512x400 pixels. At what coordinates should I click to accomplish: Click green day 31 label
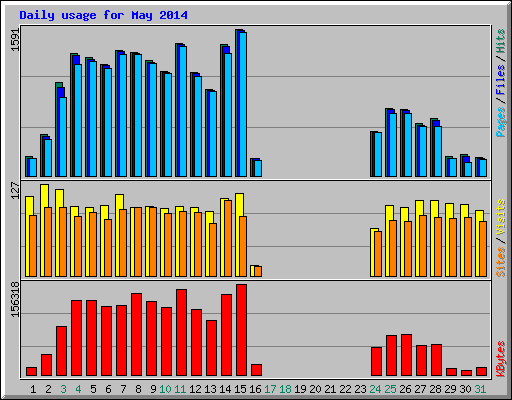(x=480, y=389)
